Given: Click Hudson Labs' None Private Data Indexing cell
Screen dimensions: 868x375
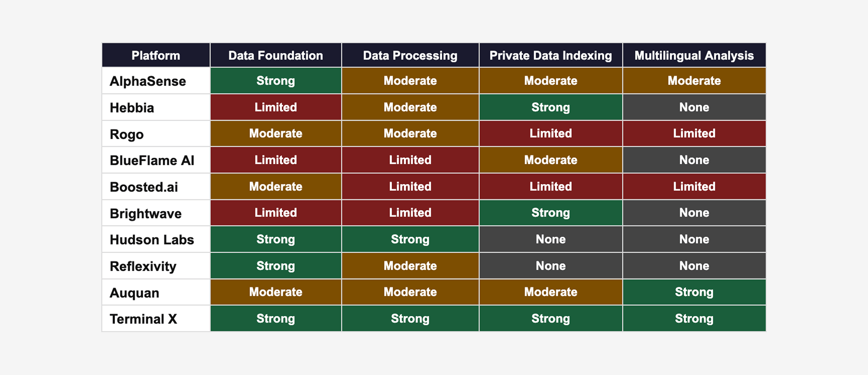Looking at the screenshot, I should (550, 239).
